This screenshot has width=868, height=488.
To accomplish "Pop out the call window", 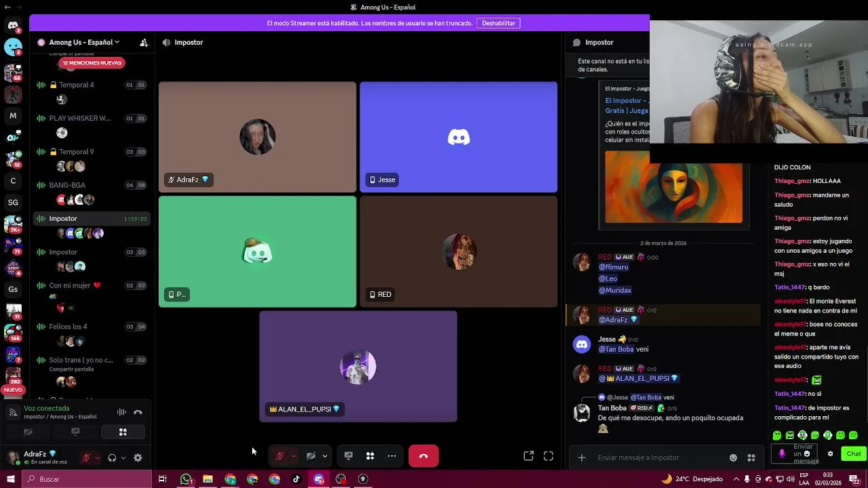I will [528, 456].
